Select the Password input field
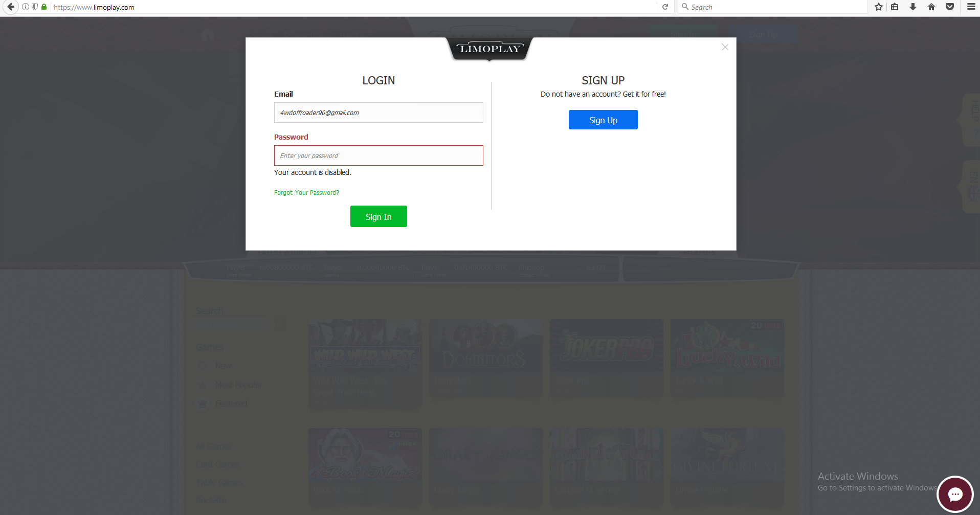 tap(378, 155)
